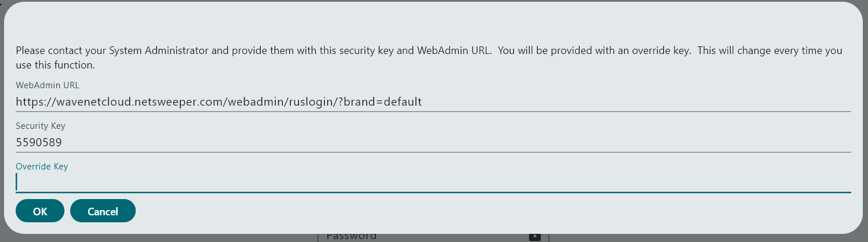The image size is (868, 242).
Task: Click the OK button
Action: click(x=40, y=211)
